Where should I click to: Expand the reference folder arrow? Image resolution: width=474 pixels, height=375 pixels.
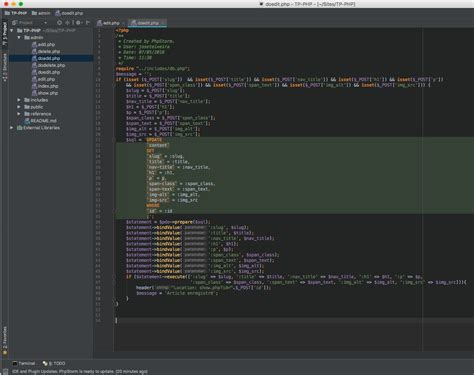coord(19,114)
